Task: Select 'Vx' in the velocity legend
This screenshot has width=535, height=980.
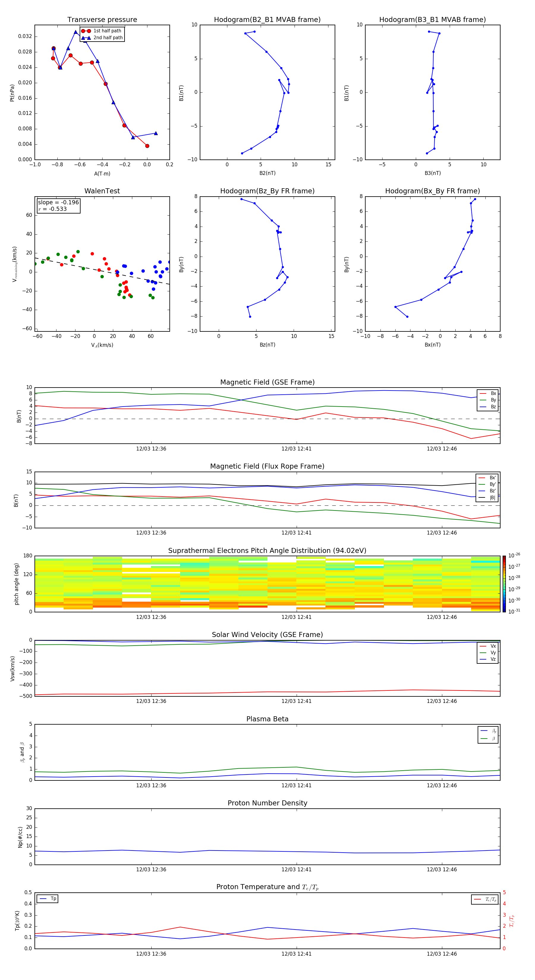Action: (x=488, y=646)
